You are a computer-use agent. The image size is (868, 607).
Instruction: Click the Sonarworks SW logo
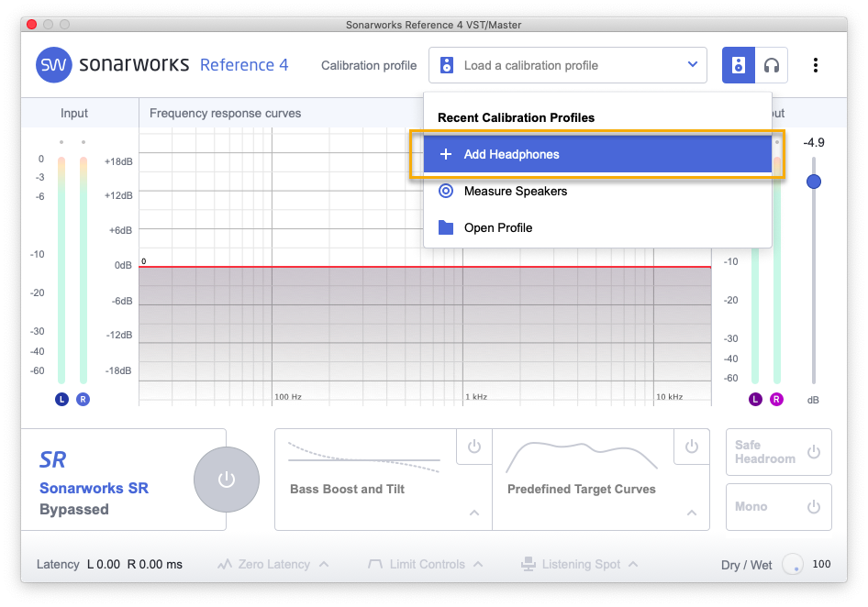54,65
